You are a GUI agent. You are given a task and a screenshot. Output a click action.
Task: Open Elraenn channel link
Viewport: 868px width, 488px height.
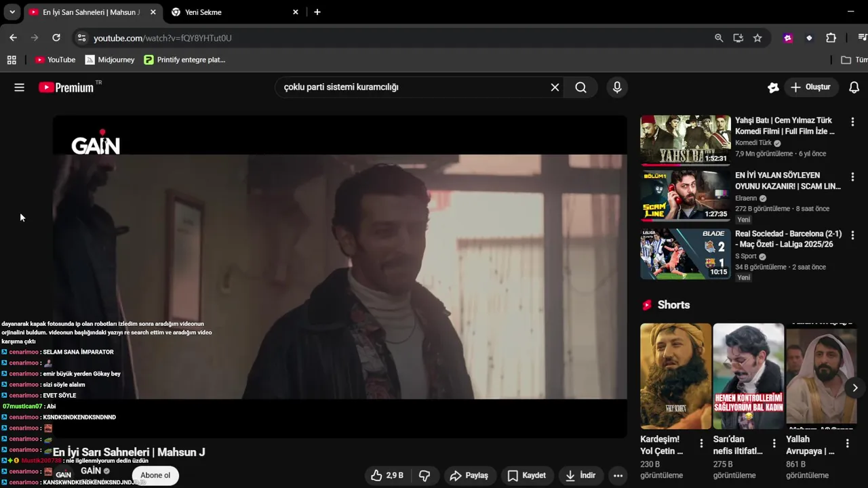pyautogui.click(x=746, y=199)
